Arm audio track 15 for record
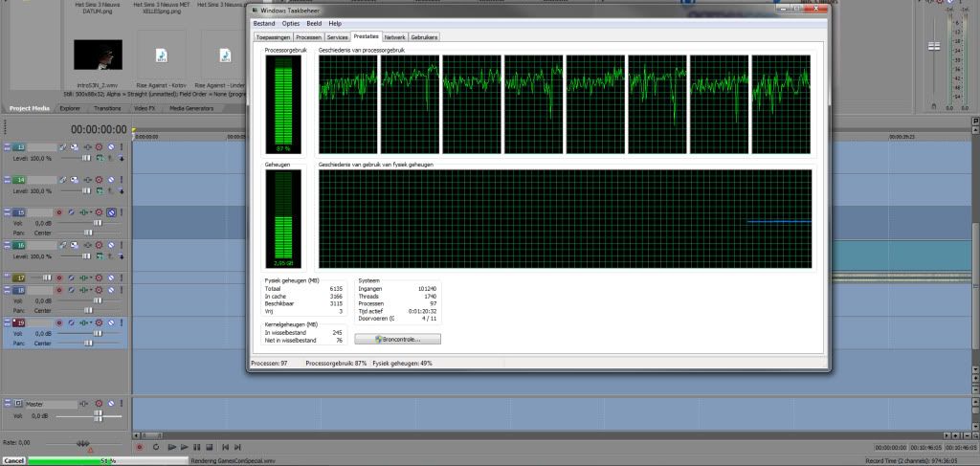Screen dimensions: 980x466 (58, 212)
